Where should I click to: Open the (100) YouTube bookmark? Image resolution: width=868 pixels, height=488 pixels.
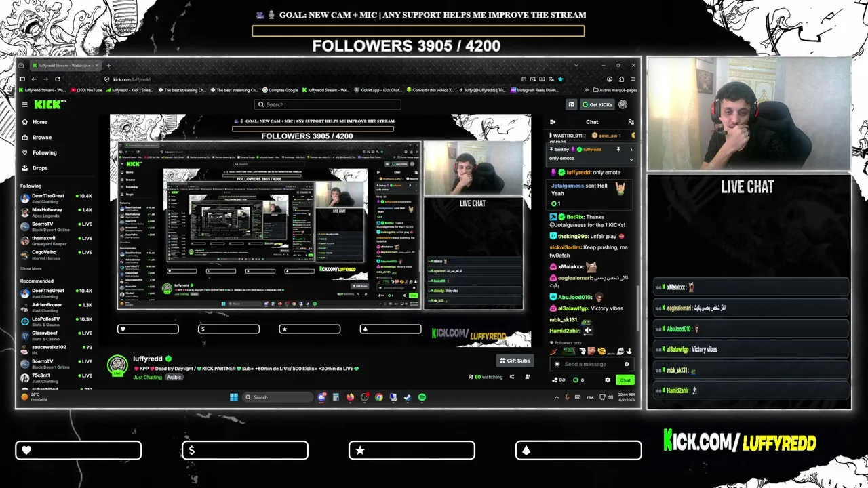pyautogui.click(x=85, y=90)
